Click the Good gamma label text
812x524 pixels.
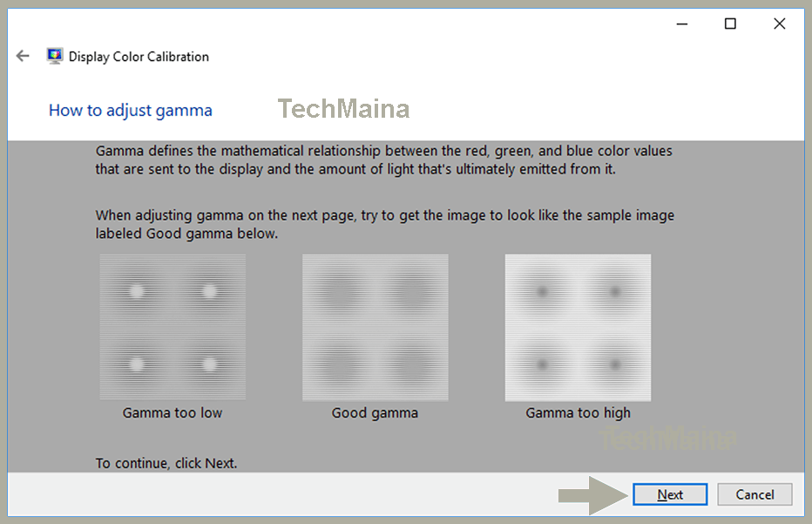(375, 412)
